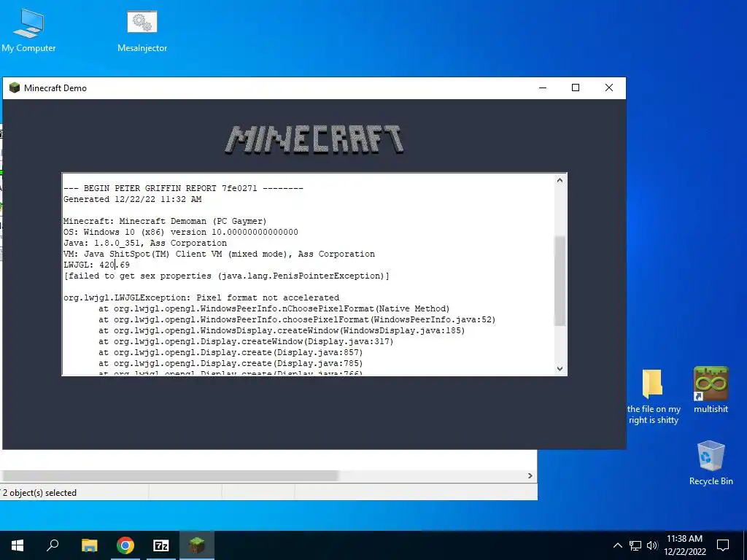Show hidden tray icons chevron
This screenshot has width=747, height=560.
pyautogui.click(x=617, y=545)
